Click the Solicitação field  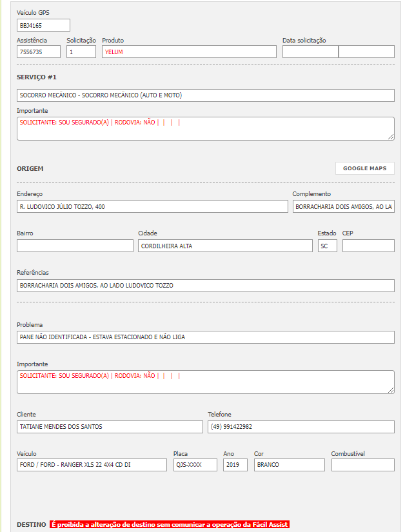[81, 52]
